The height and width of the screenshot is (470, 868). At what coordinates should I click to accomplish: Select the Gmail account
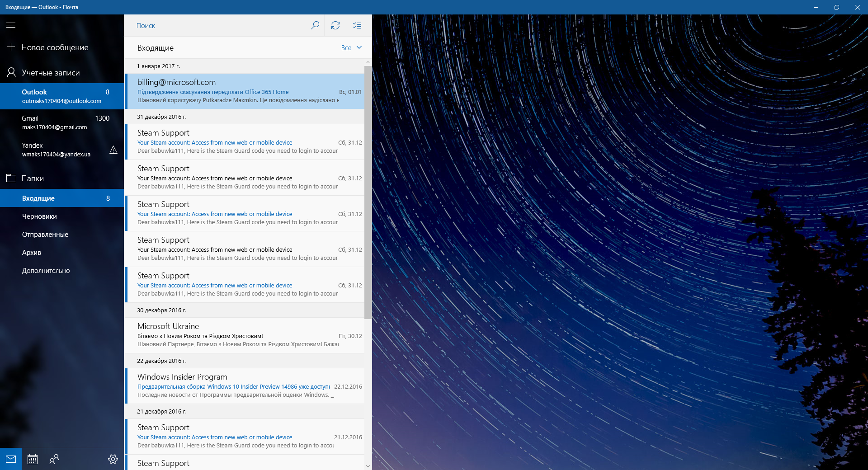click(62, 122)
